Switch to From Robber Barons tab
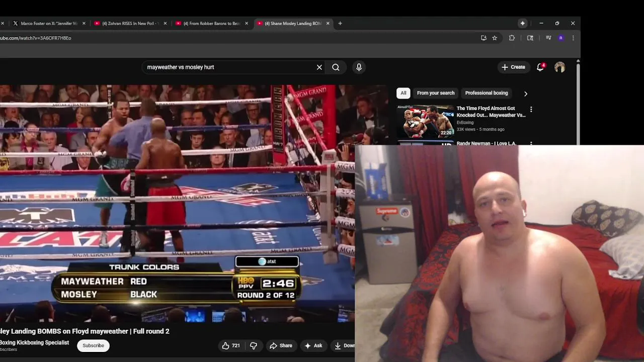The image size is (644, 362). pos(211,23)
